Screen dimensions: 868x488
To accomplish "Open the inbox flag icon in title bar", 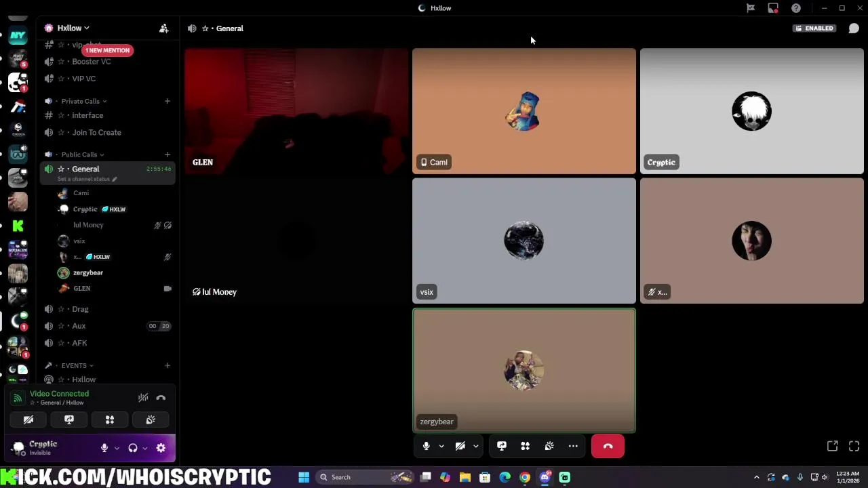I will click(751, 8).
